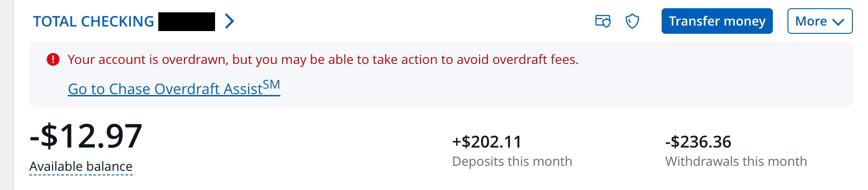
Task: Expand the More dropdown menu
Action: pos(819,21)
